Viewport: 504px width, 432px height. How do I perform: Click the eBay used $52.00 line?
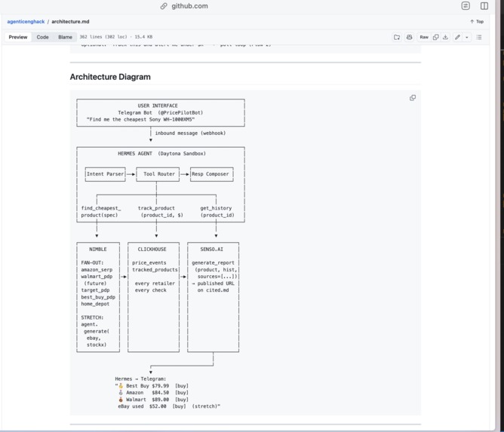[x=169, y=406]
